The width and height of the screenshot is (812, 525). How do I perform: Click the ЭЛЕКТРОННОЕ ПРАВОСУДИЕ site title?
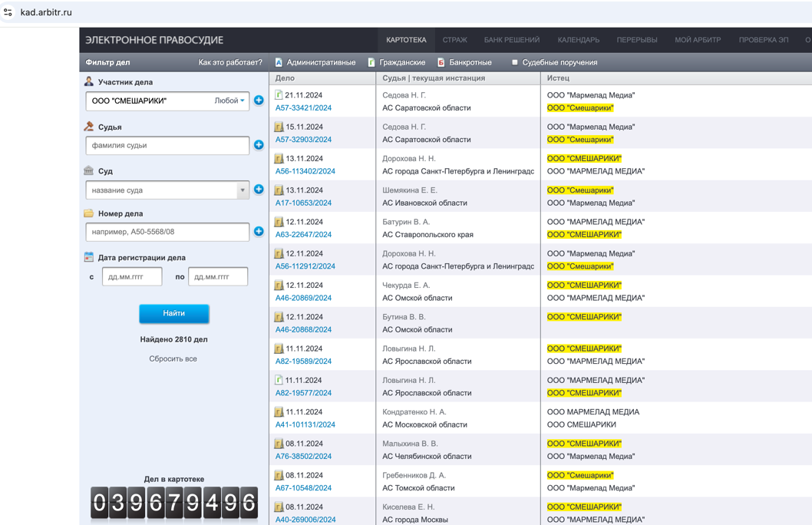[154, 40]
